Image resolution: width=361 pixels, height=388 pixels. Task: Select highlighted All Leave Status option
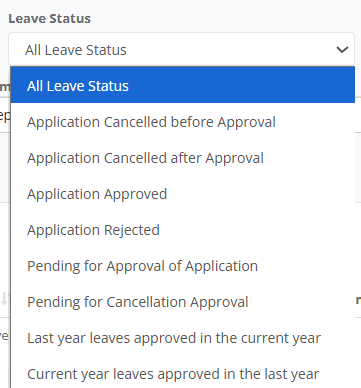pyautogui.click(x=183, y=85)
